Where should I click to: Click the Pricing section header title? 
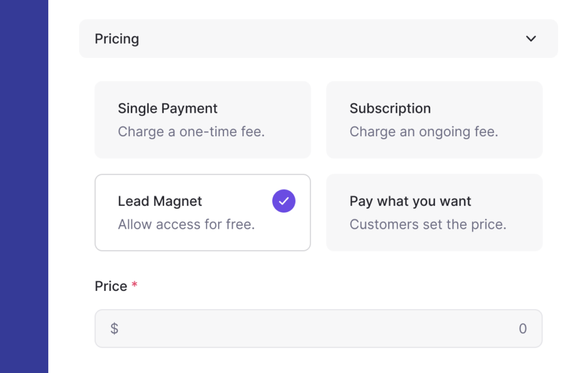117,39
